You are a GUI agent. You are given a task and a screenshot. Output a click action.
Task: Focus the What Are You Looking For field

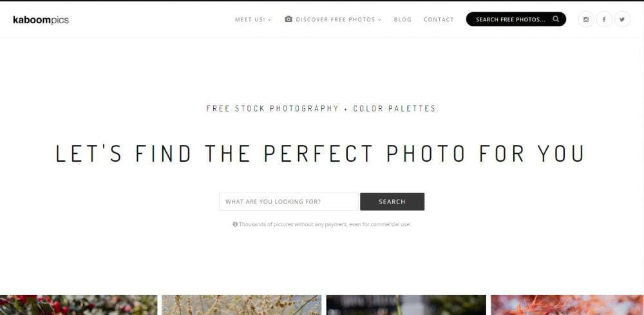point(289,202)
